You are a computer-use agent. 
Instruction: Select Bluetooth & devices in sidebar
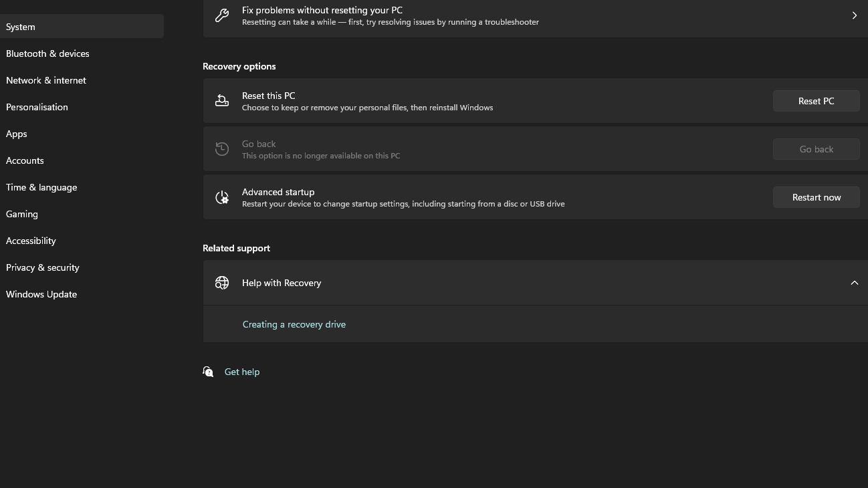(x=47, y=53)
